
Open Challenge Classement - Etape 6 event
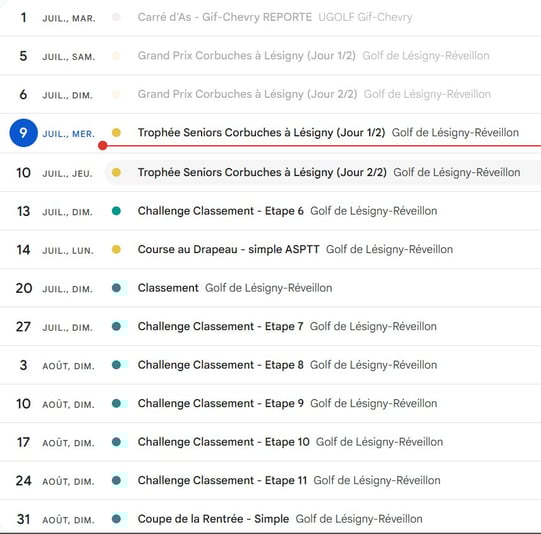(220, 211)
